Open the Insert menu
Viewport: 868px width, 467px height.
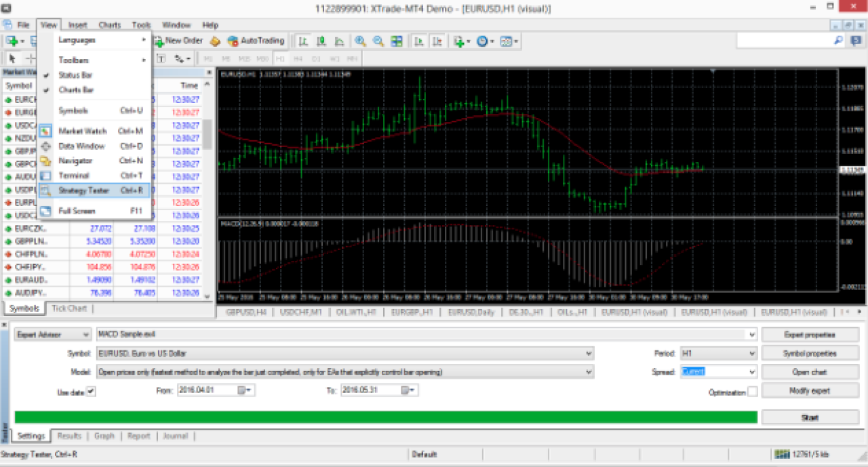coord(77,25)
